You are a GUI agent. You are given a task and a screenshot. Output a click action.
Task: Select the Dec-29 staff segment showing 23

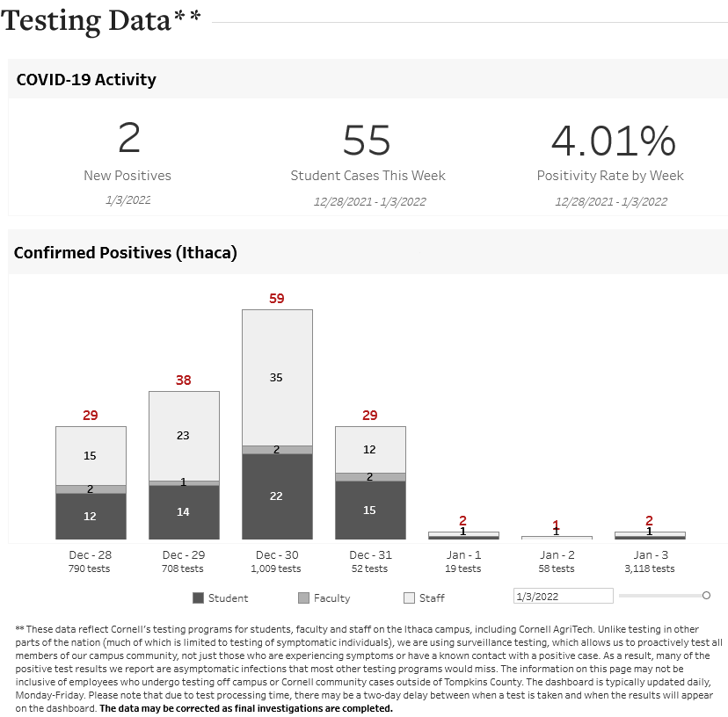tap(184, 436)
